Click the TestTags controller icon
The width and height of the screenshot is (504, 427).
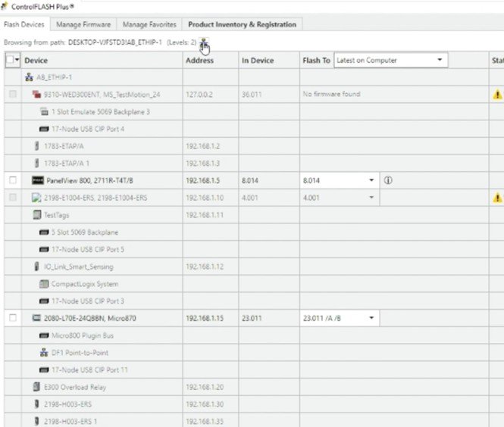coord(37,215)
